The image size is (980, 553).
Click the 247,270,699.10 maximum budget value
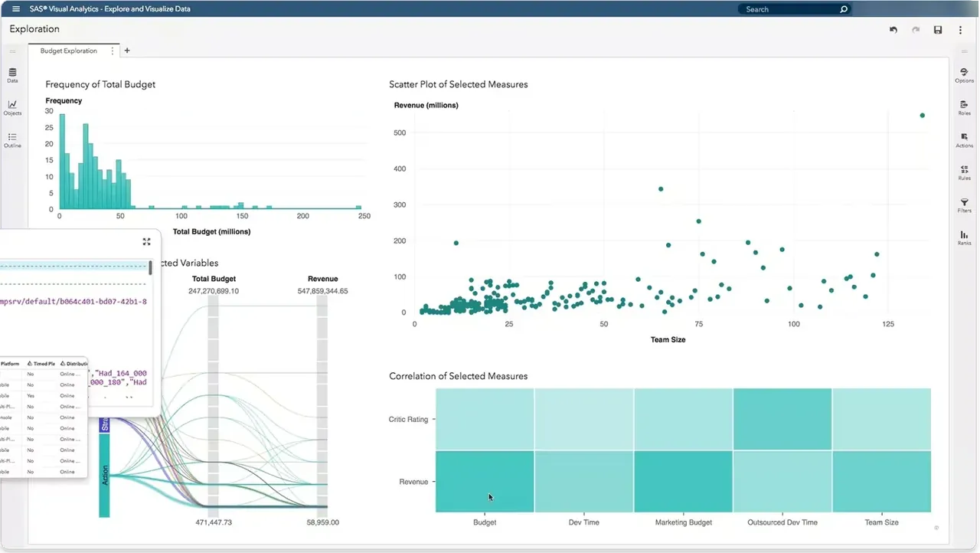tap(214, 291)
